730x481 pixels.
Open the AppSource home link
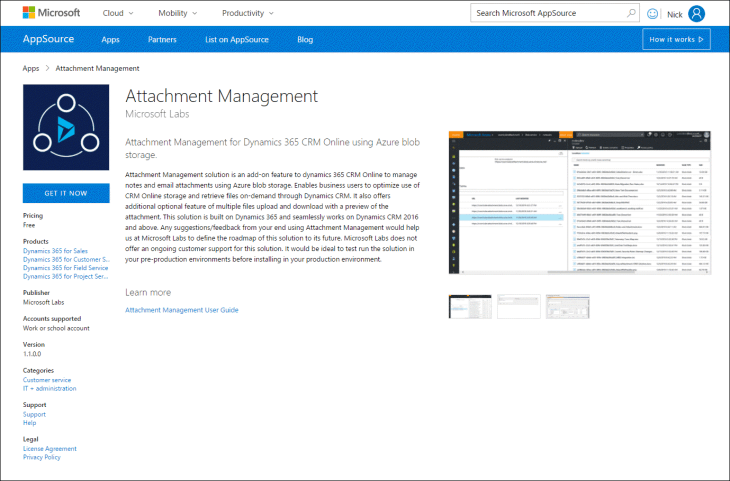tap(48, 39)
